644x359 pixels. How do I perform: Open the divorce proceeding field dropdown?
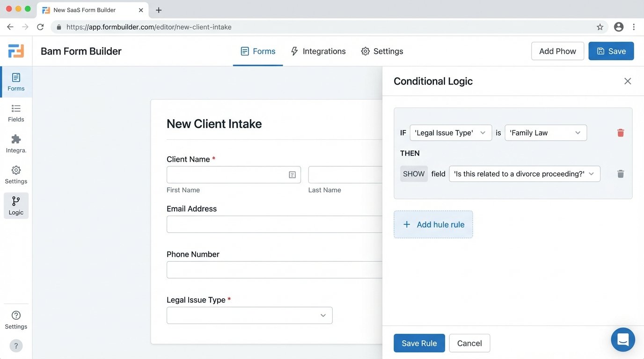[x=524, y=173]
